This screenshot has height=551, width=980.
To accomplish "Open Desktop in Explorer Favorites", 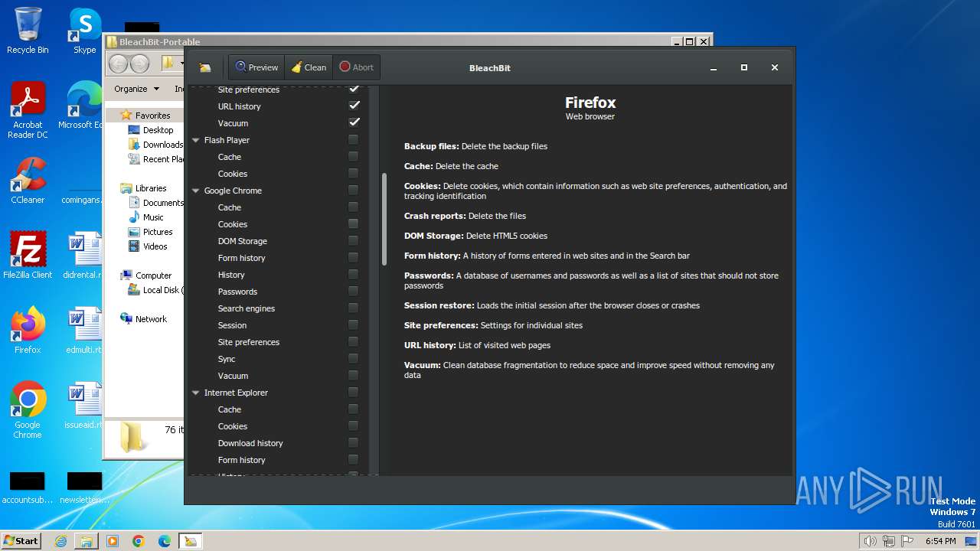I will pos(158,130).
